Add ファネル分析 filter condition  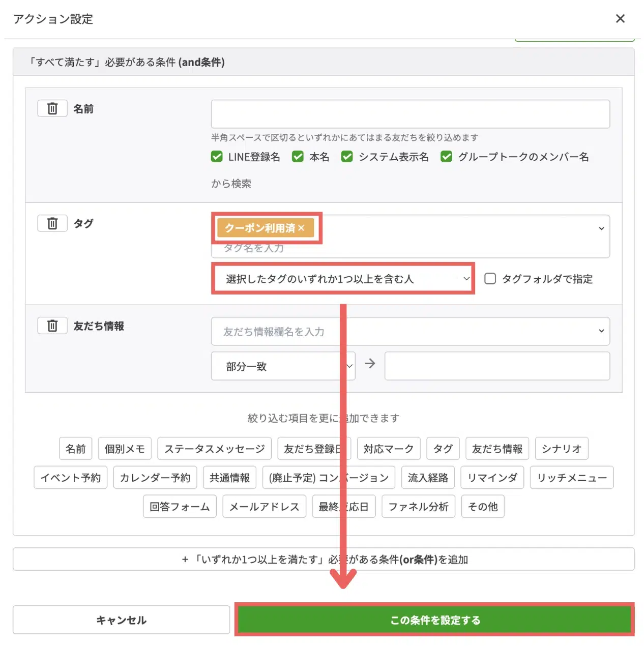pyautogui.click(x=418, y=507)
